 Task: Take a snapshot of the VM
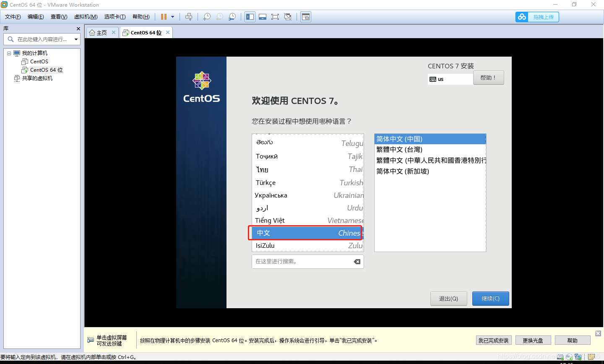point(207,17)
